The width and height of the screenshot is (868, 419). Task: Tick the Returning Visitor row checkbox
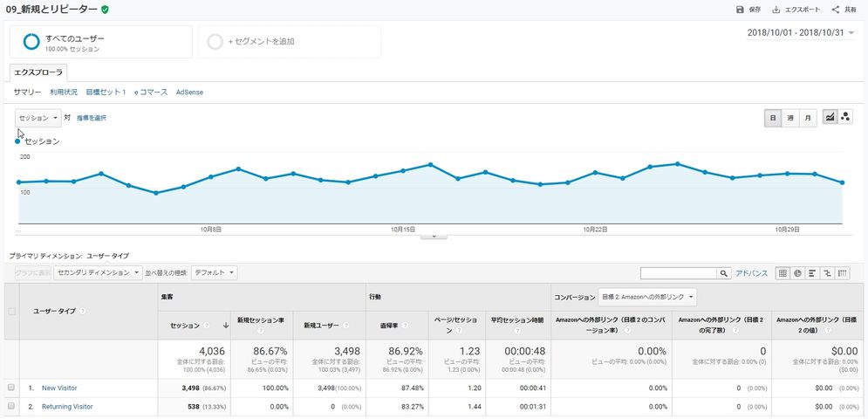pos(11,406)
